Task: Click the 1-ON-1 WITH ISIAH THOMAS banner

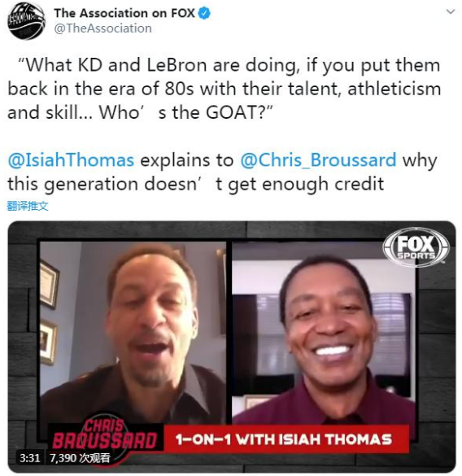Action: [286, 439]
